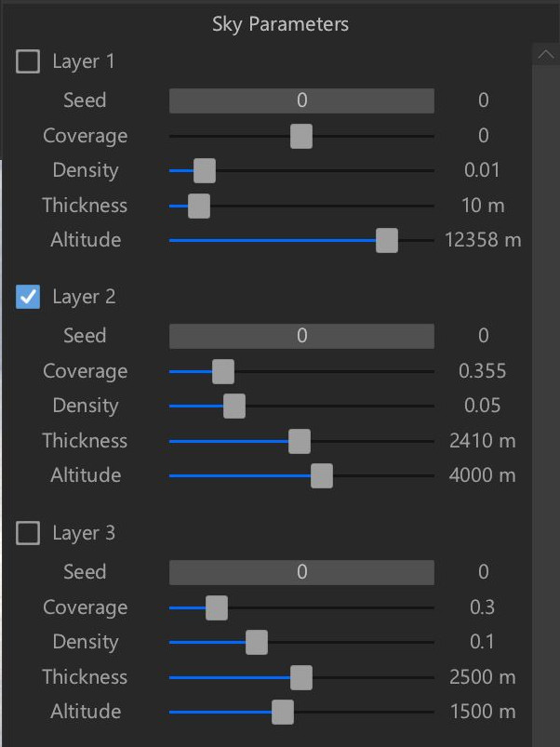This screenshot has width=560, height=747.
Task: Click Layer 1 Thickness slider handle
Action: point(199,206)
